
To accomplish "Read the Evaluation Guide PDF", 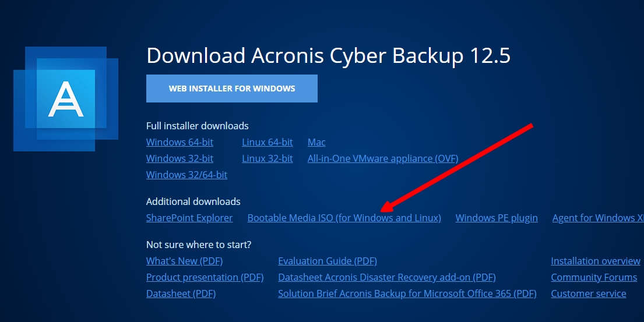I will 328,261.
